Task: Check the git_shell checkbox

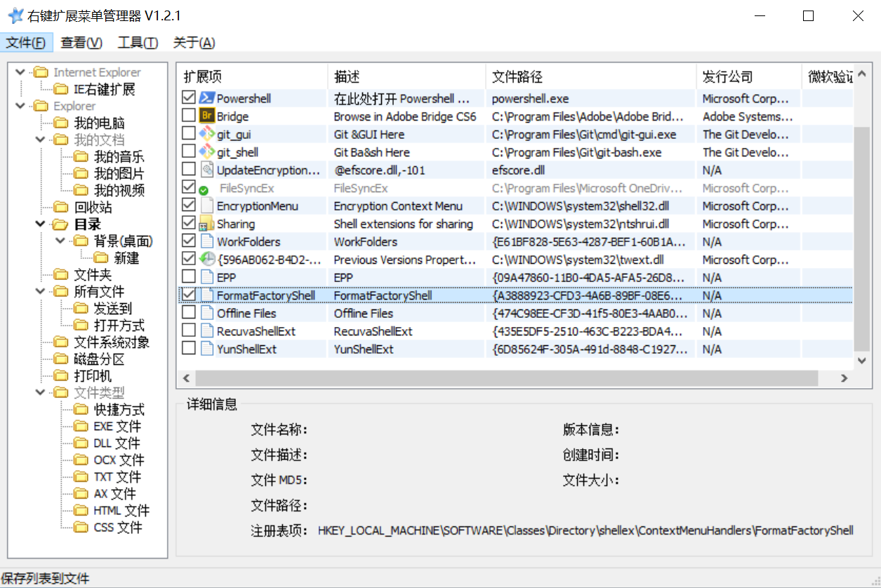Action: (x=188, y=152)
